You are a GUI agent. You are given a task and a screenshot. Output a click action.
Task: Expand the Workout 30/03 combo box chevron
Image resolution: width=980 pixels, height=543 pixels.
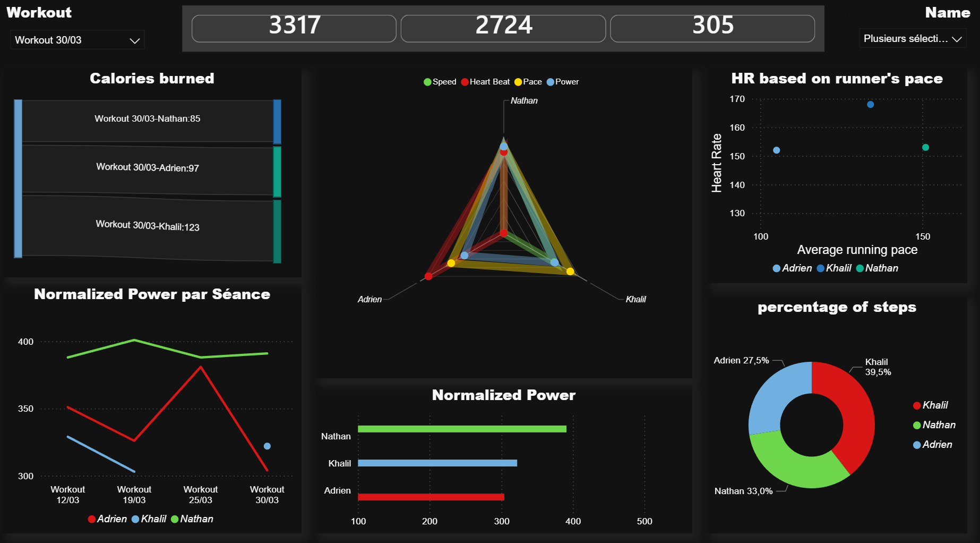coord(134,40)
